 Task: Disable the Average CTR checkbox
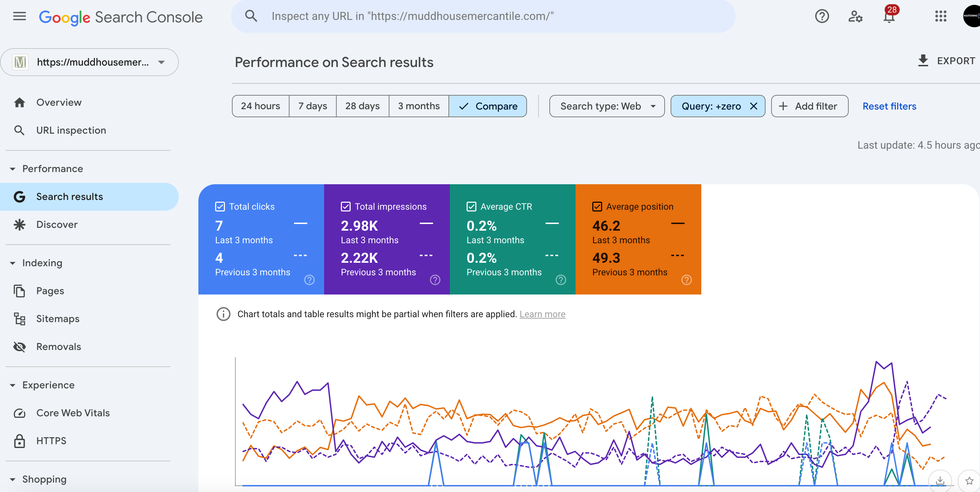471,207
